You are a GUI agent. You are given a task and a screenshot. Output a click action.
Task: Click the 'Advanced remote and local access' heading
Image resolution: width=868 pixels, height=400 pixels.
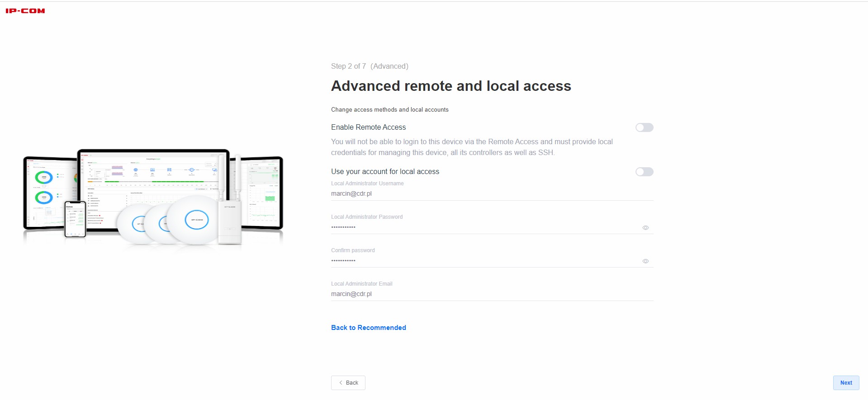tap(451, 86)
